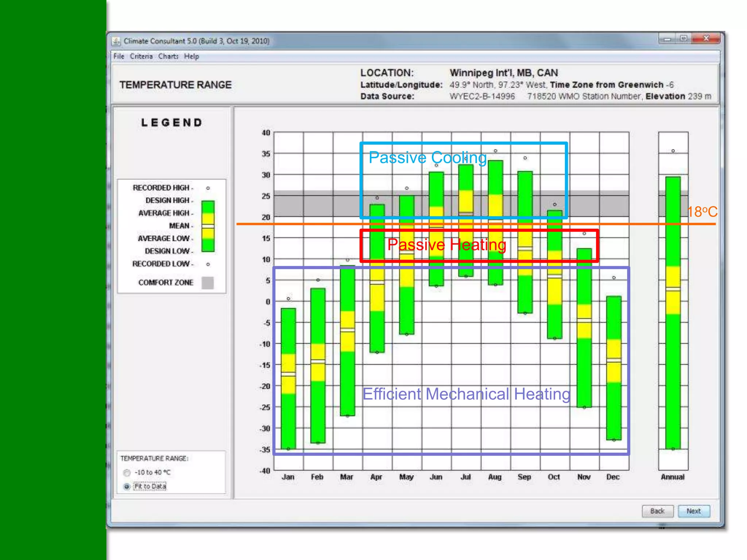Click the August recorded high point marker
The width and height of the screenshot is (747, 560).
click(495, 151)
